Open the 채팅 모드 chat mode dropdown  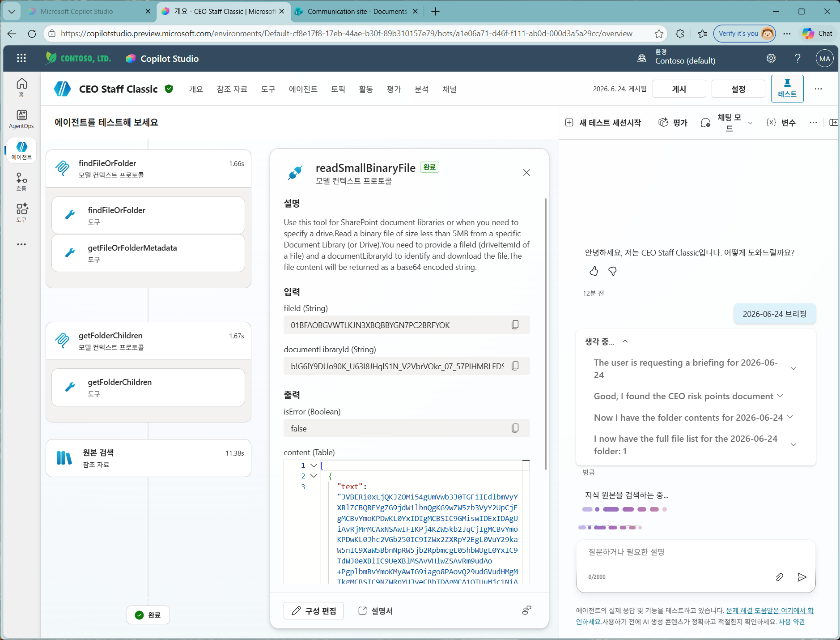[727, 123]
